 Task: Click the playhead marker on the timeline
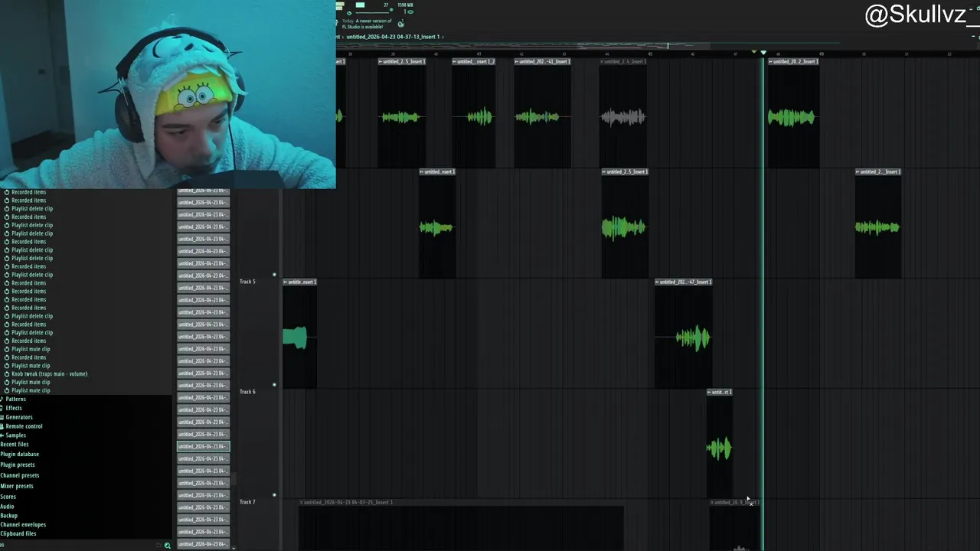click(x=763, y=53)
